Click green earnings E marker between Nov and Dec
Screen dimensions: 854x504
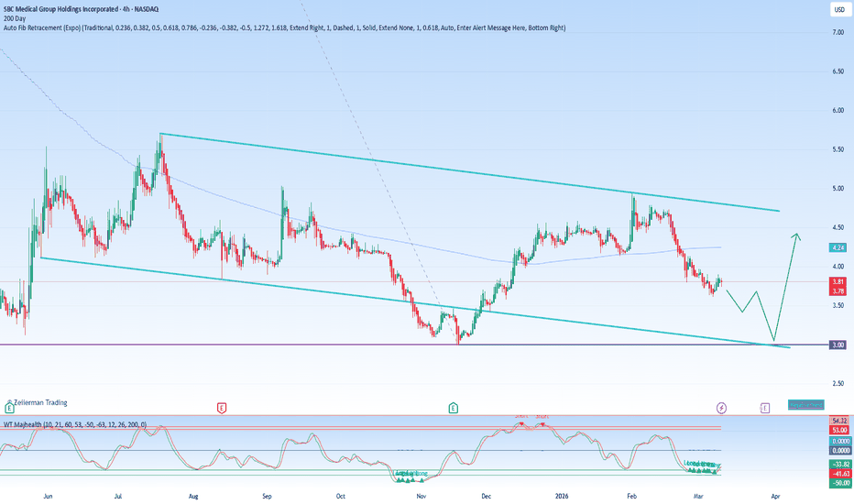coord(453,406)
